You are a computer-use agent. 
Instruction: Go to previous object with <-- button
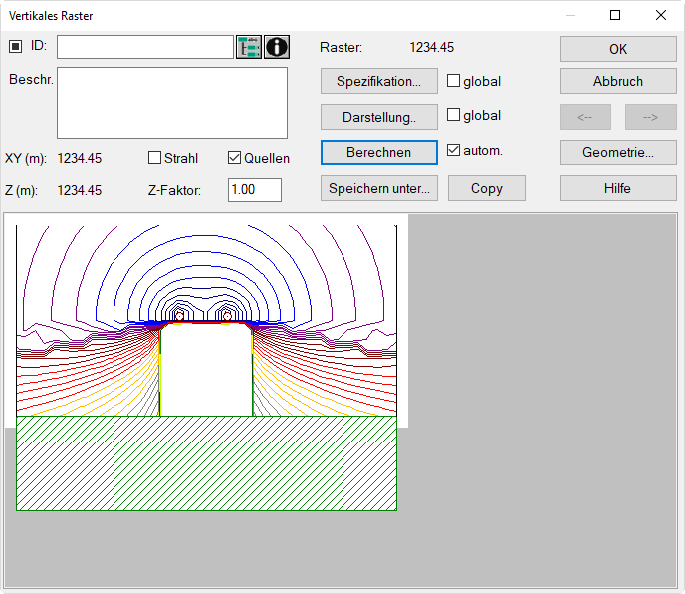click(585, 117)
